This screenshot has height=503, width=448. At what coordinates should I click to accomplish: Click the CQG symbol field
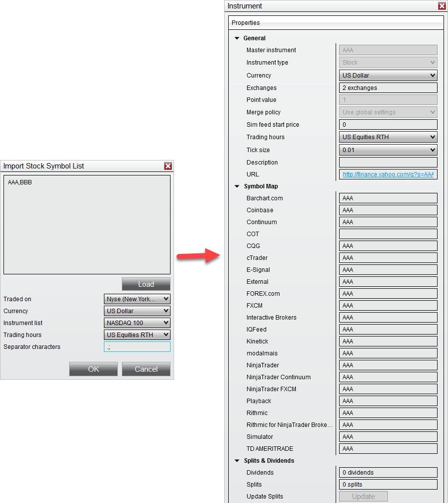[388, 246]
